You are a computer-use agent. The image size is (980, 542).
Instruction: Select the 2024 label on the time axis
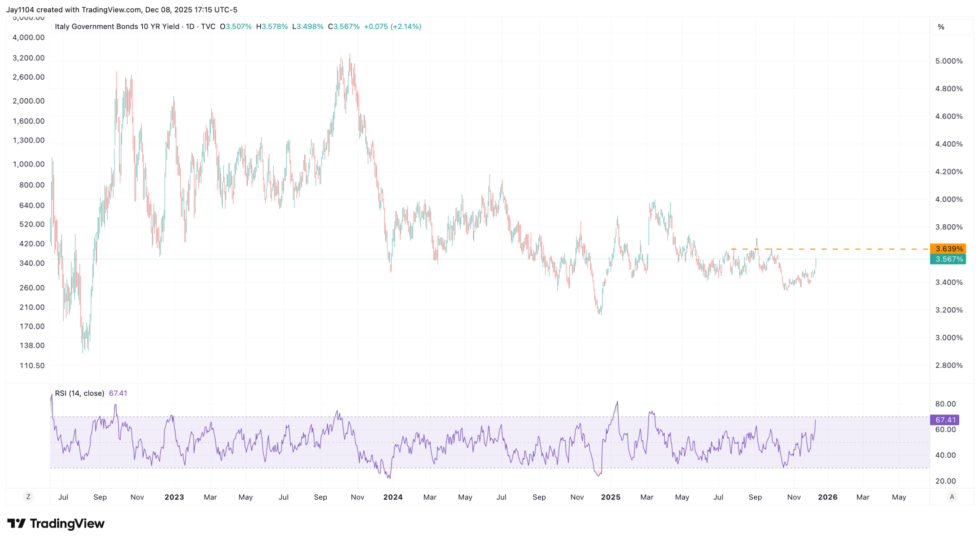(x=393, y=497)
